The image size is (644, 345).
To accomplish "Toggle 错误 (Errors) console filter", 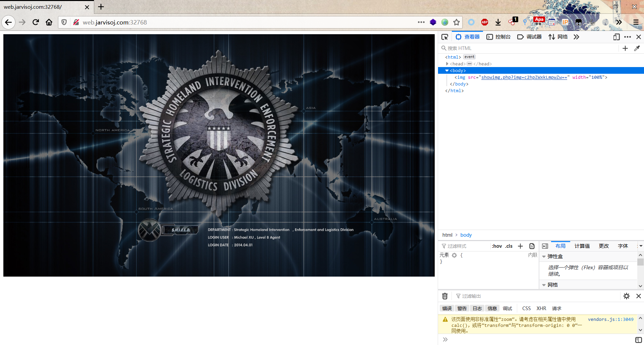I will (447, 308).
